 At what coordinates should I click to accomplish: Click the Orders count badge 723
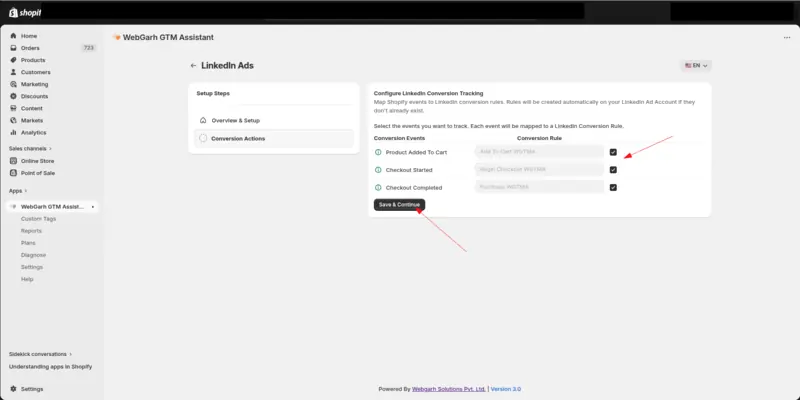[x=88, y=48]
